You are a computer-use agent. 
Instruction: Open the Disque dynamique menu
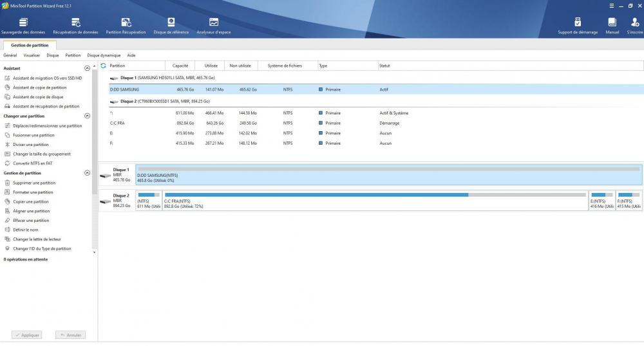104,55
